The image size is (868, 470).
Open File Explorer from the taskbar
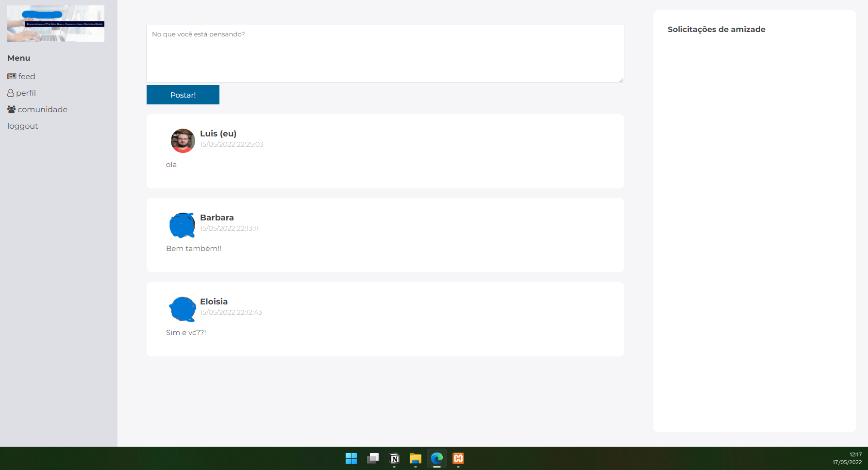(415, 458)
